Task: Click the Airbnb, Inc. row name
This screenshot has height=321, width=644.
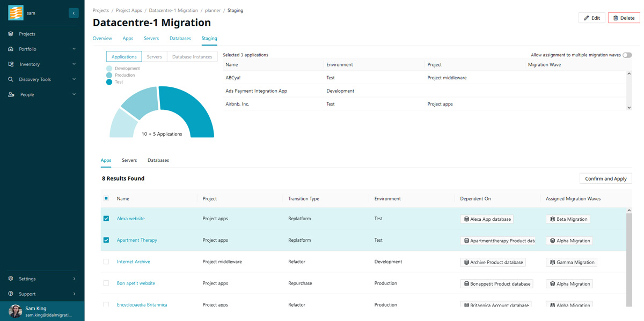Action: coord(237,104)
